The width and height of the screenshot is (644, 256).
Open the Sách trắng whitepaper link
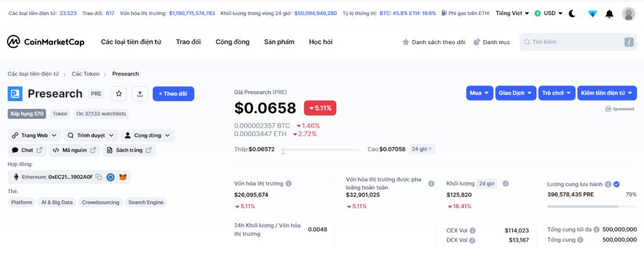(x=129, y=150)
